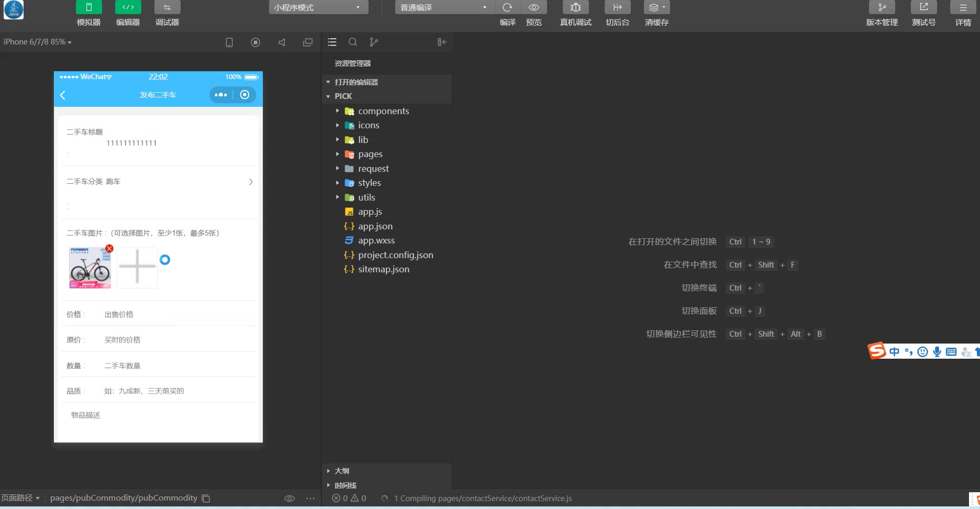Screen dimensions: 980x509
Task: Expand the styles folder
Action: 387,183
